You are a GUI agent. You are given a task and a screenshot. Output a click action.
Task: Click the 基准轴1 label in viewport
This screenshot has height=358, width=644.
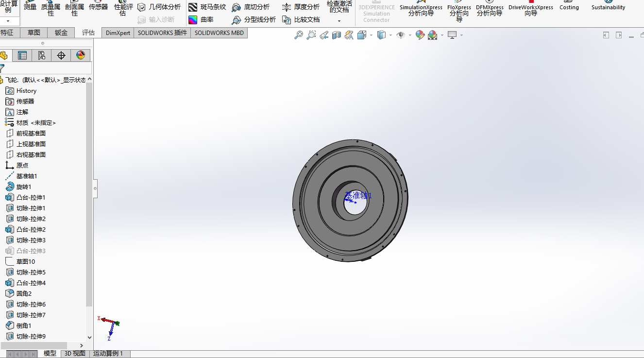pyautogui.click(x=358, y=196)
